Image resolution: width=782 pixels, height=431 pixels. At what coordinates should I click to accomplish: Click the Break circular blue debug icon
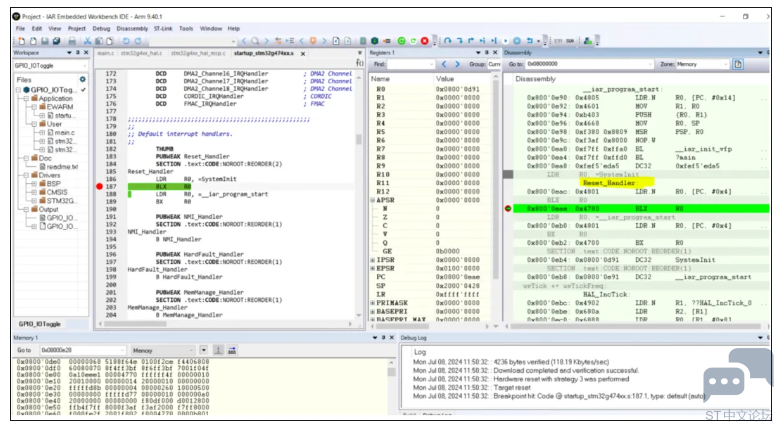tap(517, 41)
